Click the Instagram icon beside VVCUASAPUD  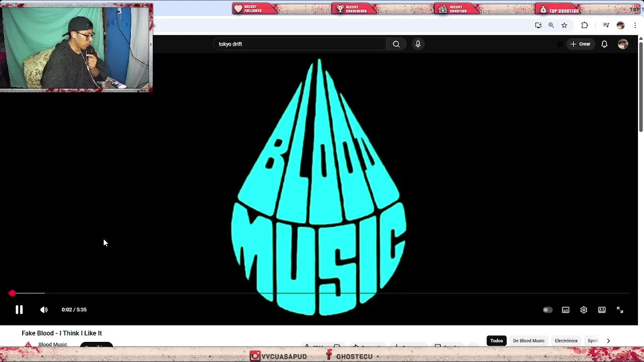[x=255, y=356]
